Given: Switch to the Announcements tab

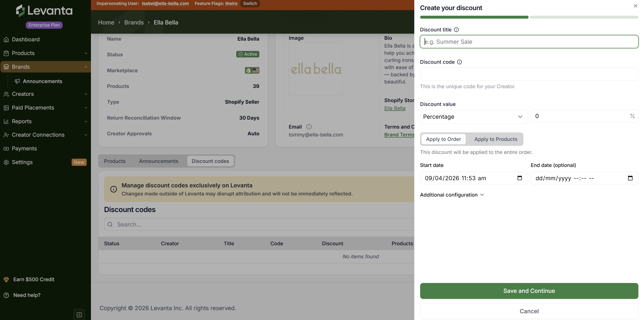Looking at the screenshot, I should (159, 161).
